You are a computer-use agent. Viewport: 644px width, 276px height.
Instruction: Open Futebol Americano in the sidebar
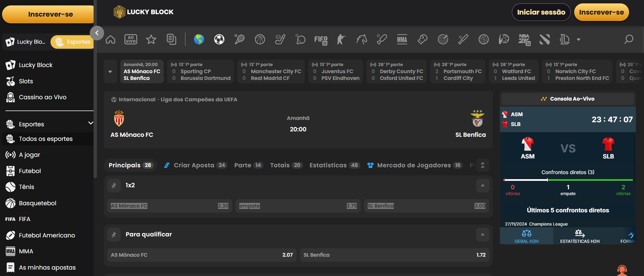[47, 235]
